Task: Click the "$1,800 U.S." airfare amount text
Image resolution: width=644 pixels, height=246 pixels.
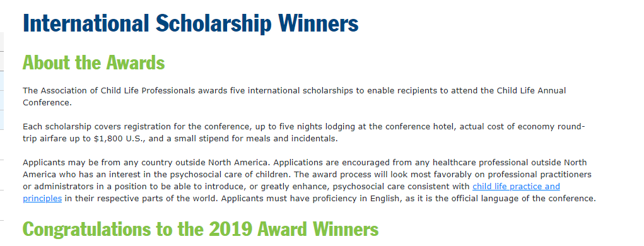Action: (119, 139)
